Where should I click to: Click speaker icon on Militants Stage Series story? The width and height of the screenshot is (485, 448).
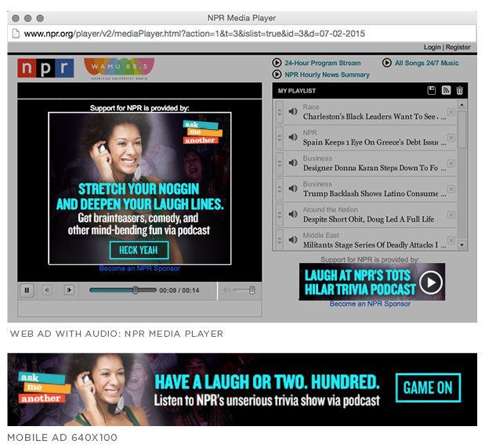293,240
